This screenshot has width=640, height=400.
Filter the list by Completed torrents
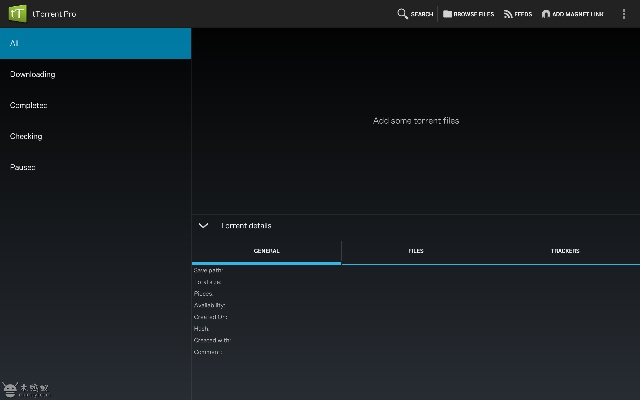click(95, 105)
